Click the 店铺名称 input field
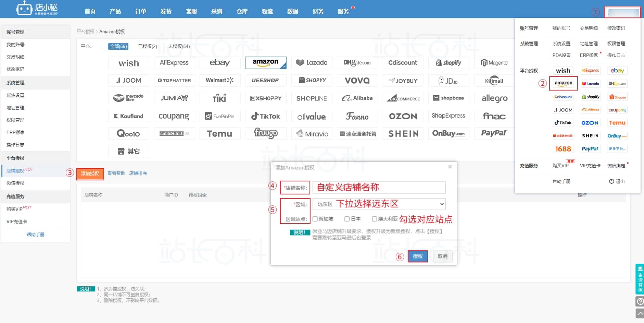 click(x=379, y=188)
